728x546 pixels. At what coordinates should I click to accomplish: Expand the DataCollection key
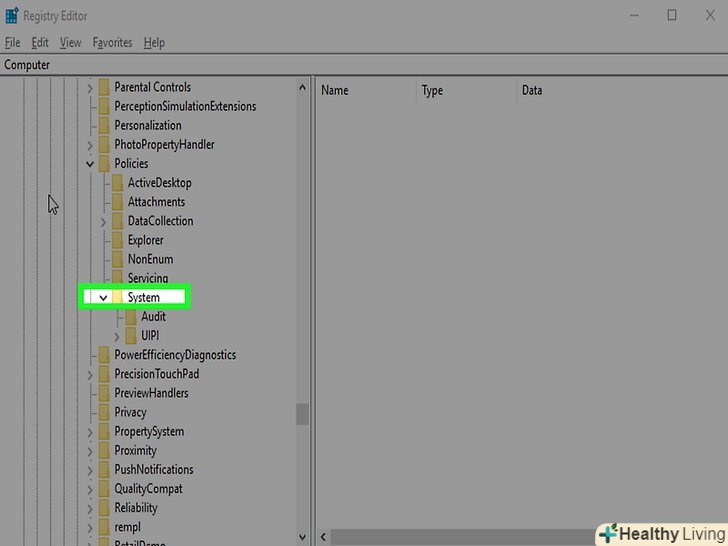click(x=104, y=221)
